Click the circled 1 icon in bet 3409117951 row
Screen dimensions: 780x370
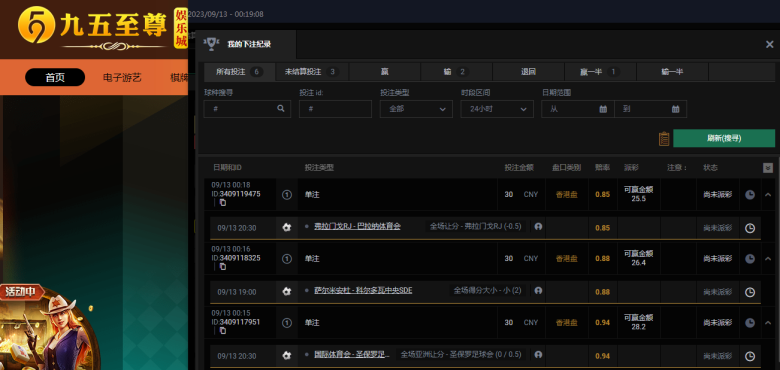pyautogui.click(x=287, y=323)
